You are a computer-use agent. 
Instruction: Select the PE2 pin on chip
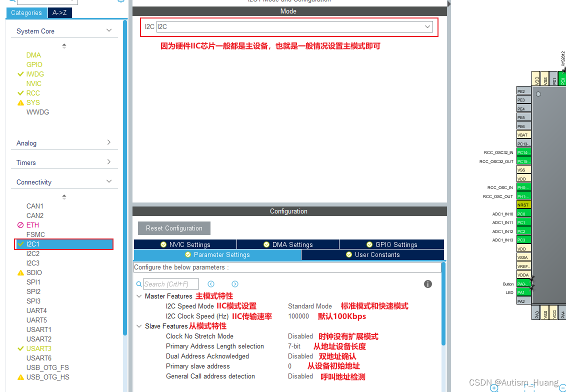tap(524, 91)
